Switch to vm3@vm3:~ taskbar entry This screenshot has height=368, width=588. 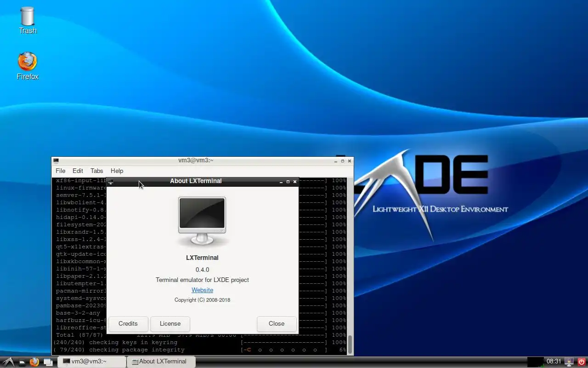[x=91, y=362]
